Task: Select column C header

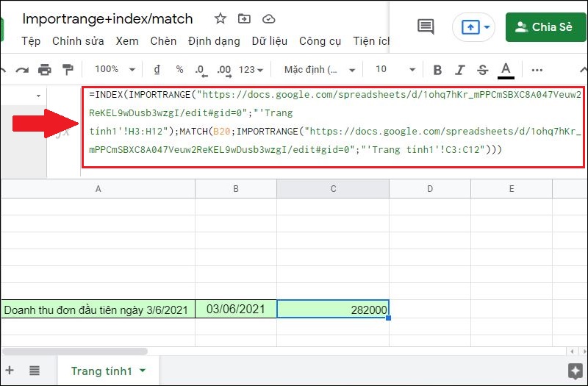Action: (333, 189)
